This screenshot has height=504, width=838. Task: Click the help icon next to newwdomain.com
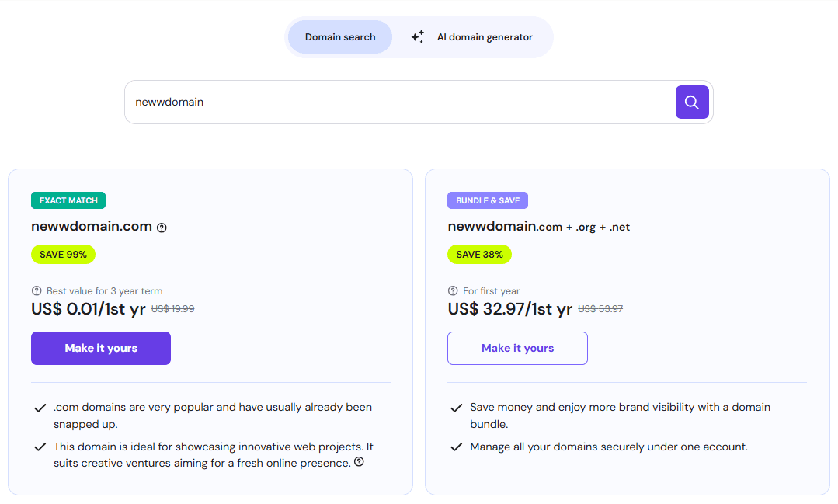pos(162,227)
